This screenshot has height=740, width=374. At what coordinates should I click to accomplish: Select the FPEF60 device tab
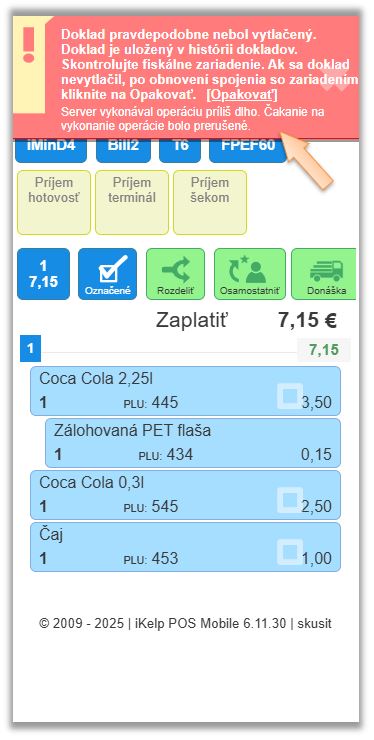coord(248,150)
